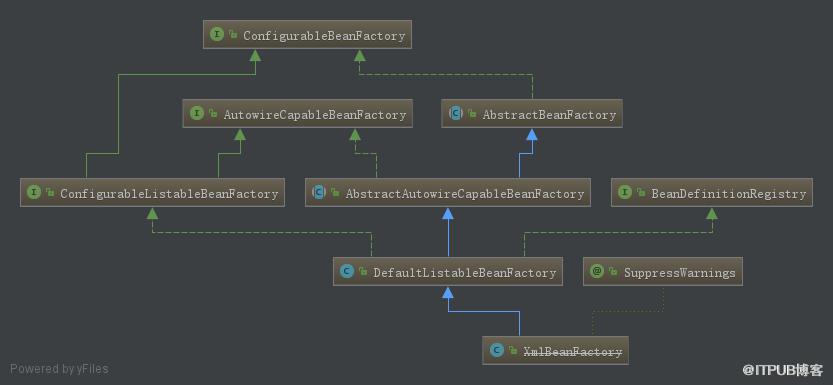
Task: Click the visibility icon on DefaultListableBeanFactory
Action: 363,272
